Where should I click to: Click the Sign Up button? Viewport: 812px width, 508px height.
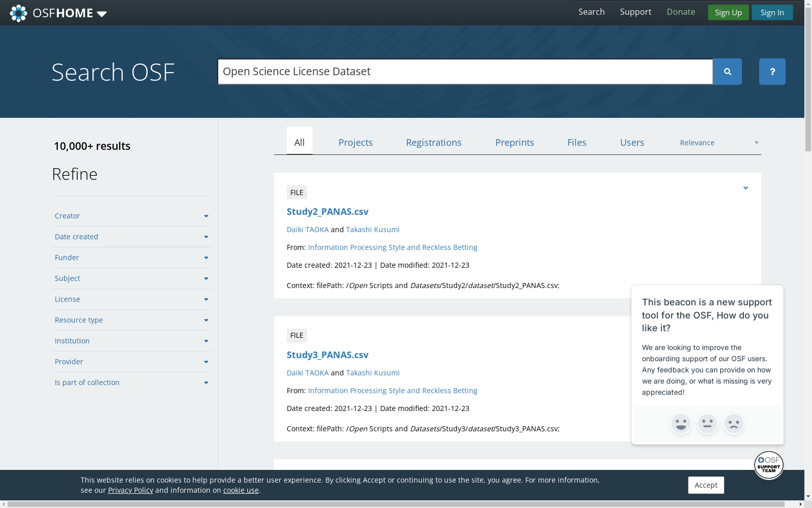click(x=728, y=13)
